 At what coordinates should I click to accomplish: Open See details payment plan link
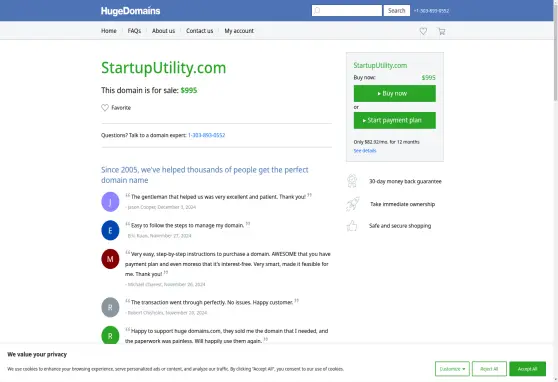point(365,151)
